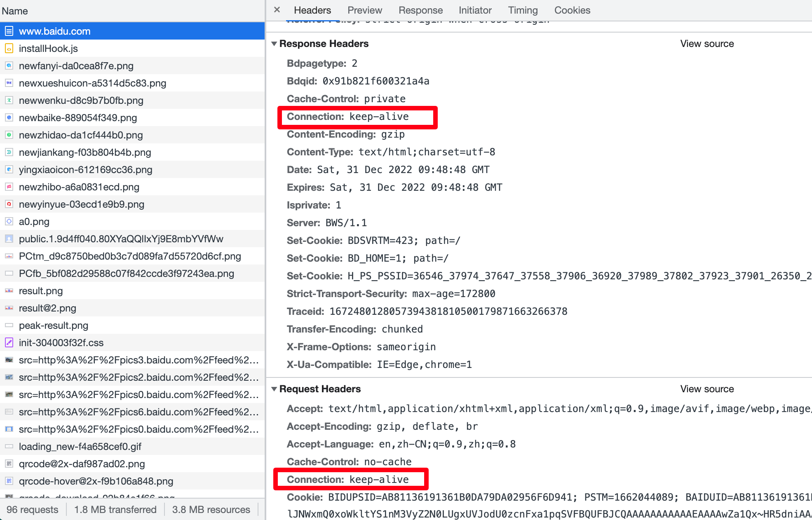Click the Accept-Encoding request header line
Image resolution: width=812 pixels, height=520 pixels.
[382, 426]
